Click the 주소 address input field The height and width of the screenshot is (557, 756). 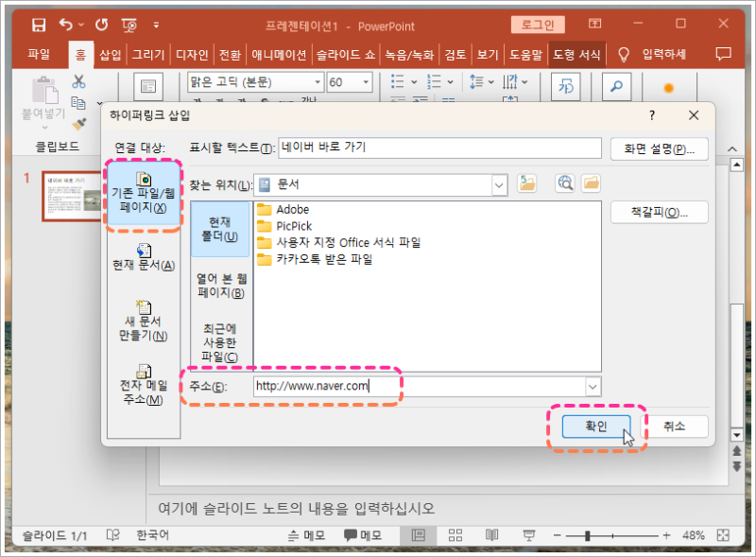pos(420,386)
